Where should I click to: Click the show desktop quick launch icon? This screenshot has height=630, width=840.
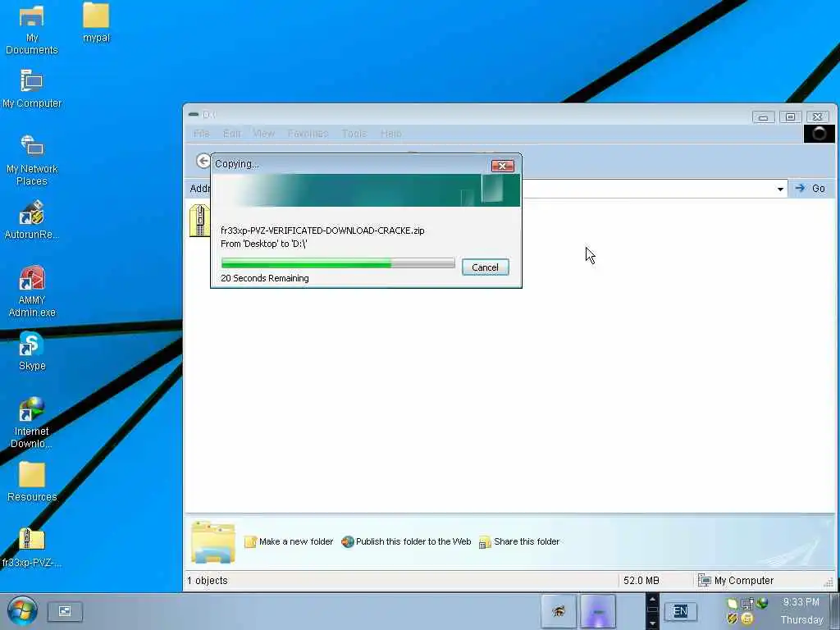click(x=65, y=611)
